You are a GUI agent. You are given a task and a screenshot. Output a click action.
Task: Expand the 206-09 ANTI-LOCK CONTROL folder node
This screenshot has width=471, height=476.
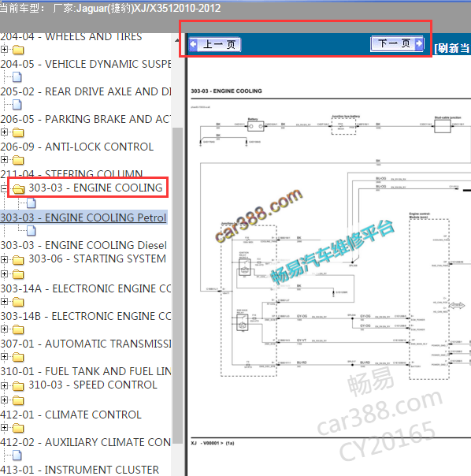4,132
